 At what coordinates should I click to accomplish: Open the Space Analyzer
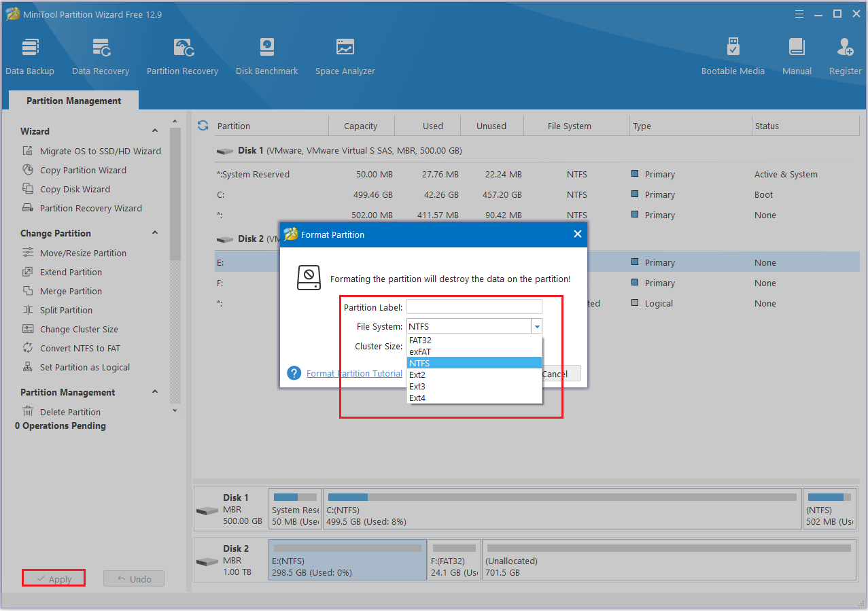point(345,54)
